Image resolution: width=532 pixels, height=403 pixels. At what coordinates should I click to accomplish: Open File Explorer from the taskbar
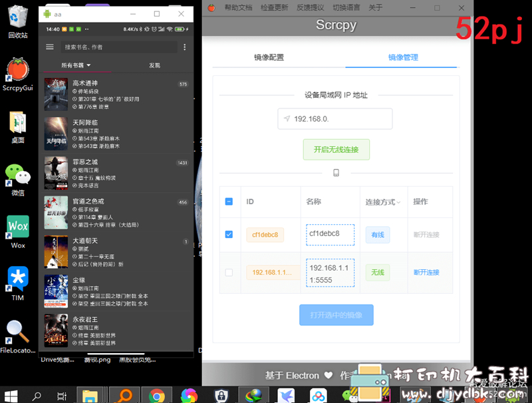tap(90, 396)
